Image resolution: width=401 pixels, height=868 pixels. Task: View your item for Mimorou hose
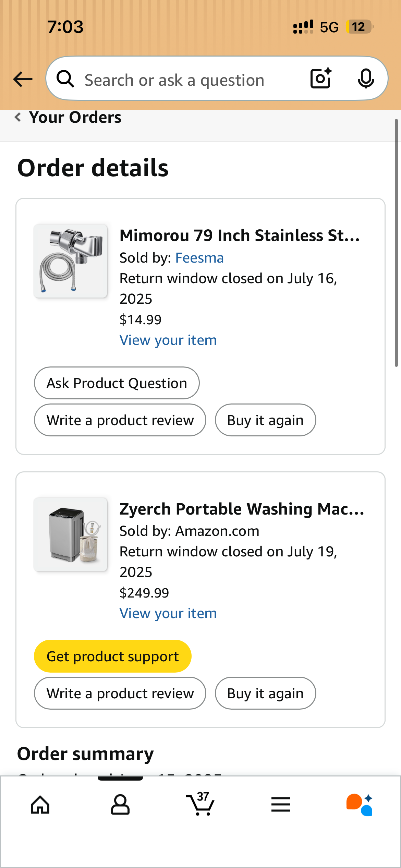click(x=168, y=340)
